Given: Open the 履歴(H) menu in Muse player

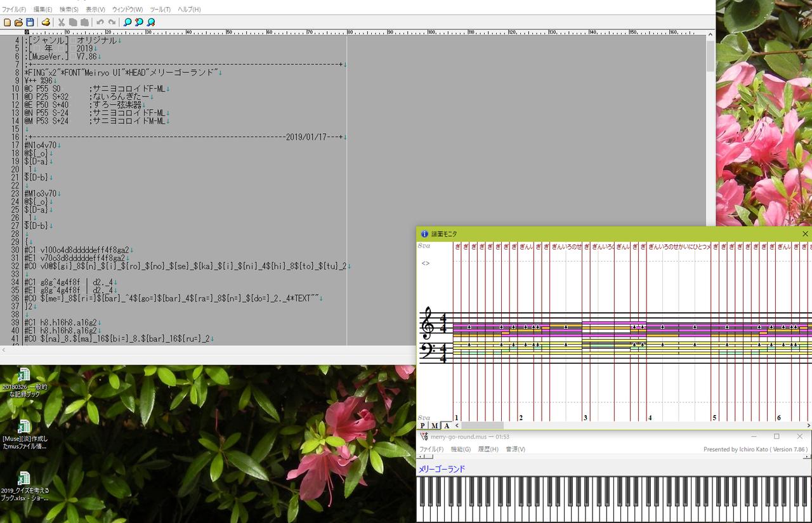Looking at the screenshot, I should pyautogui.click(x=488, y=449).
